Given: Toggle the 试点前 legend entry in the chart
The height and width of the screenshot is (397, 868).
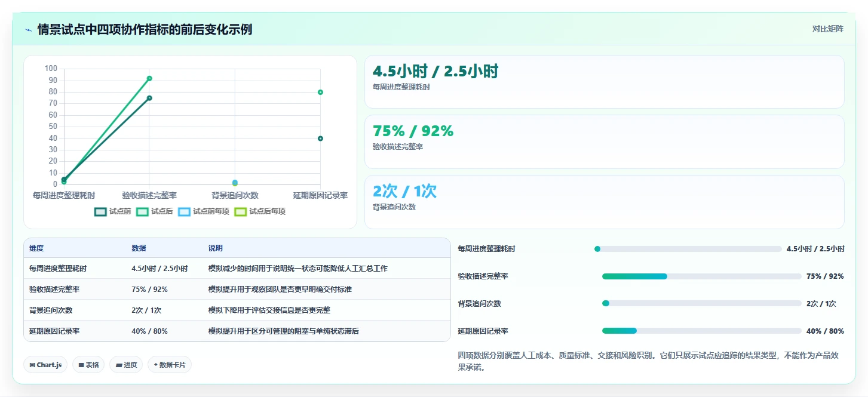Looking at the screenshot, I should pos(113,211).
